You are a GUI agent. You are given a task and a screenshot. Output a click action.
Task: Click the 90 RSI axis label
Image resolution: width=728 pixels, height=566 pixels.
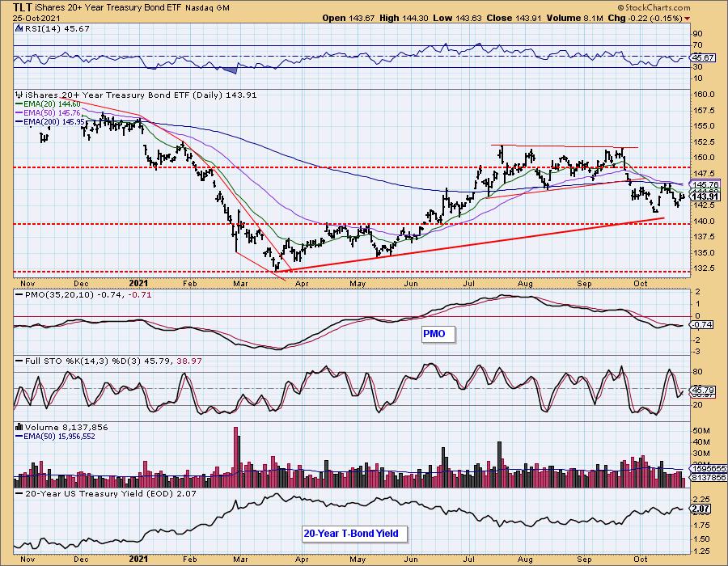click(x=697, y=34)
